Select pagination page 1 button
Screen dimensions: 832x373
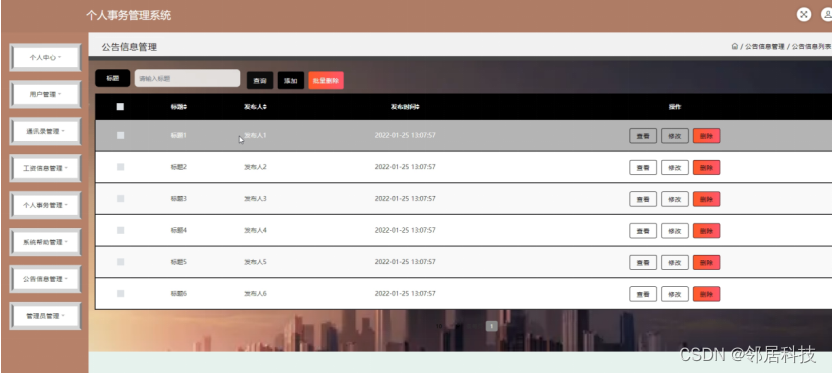[492, 326]
